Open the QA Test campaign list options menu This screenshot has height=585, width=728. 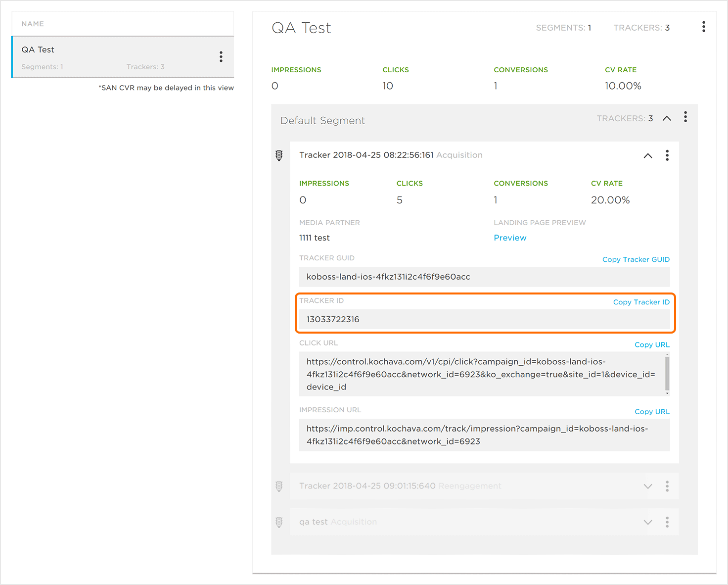(221, 56)
